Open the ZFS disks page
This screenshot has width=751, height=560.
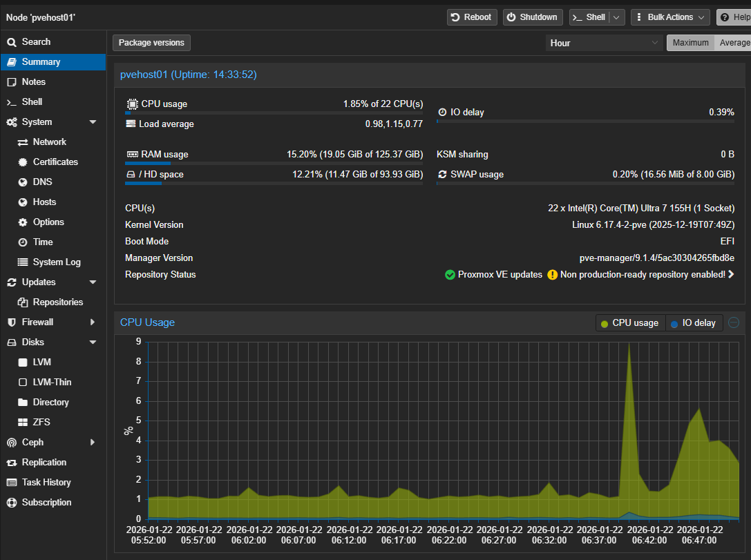pos(41,422)
